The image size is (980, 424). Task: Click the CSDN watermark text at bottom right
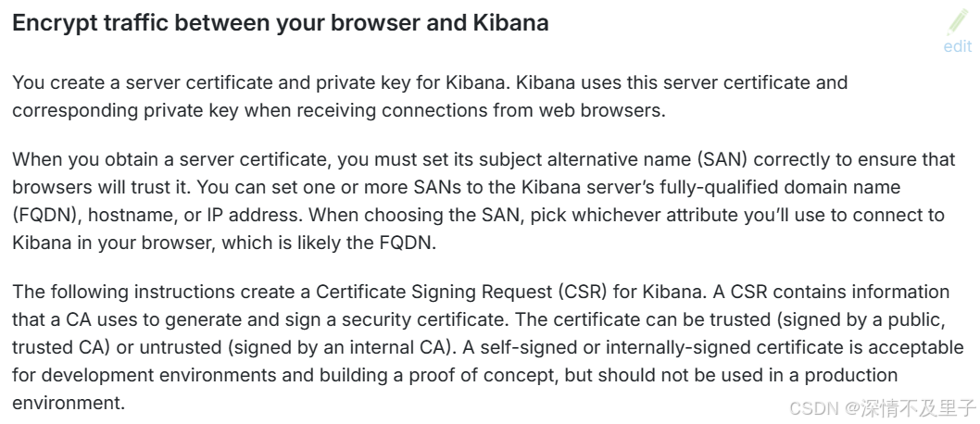click(814, 408)
